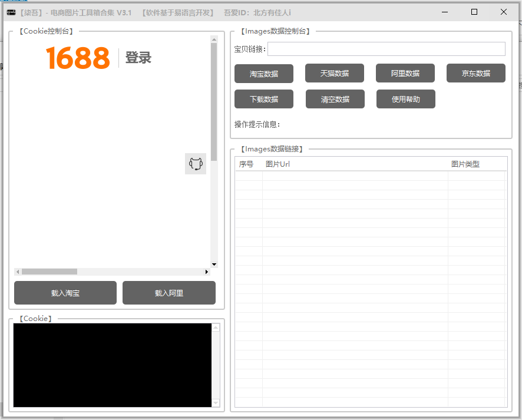Click the right arrow of the horizontal scrollbar
The height and width of the screenshot is (420, 522).
point(207,272)
